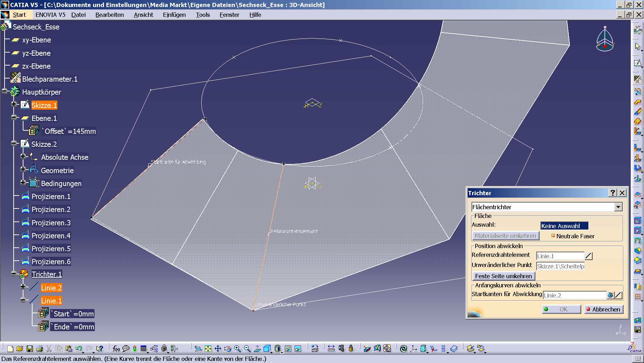Click the OK button in Trichter dialog

[x=561, y=309]
